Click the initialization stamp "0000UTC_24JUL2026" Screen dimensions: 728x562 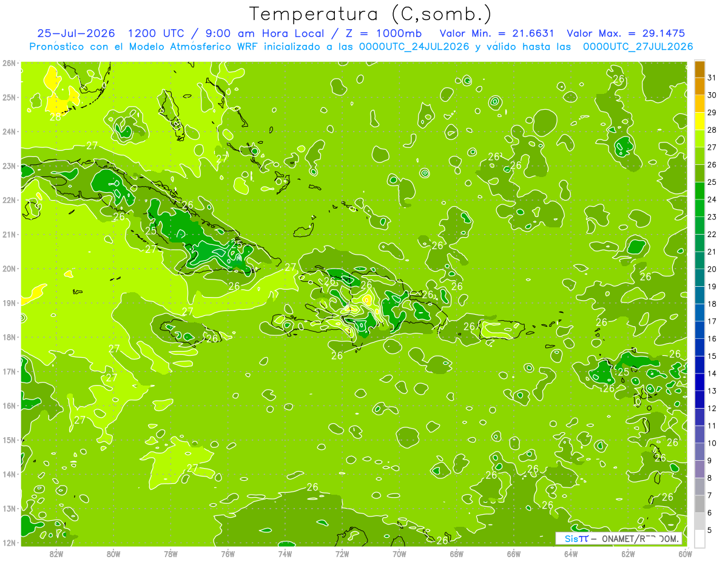click(x=414, y=47)
